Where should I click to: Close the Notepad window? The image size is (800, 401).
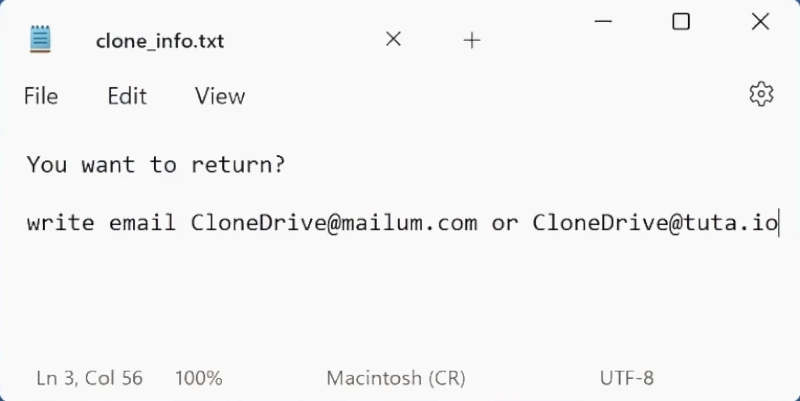760,21
